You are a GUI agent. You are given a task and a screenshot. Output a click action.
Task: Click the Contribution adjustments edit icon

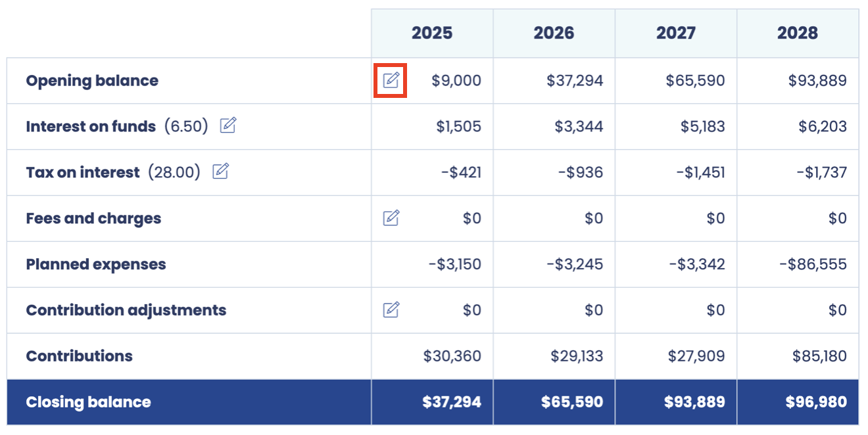point(391,309)
